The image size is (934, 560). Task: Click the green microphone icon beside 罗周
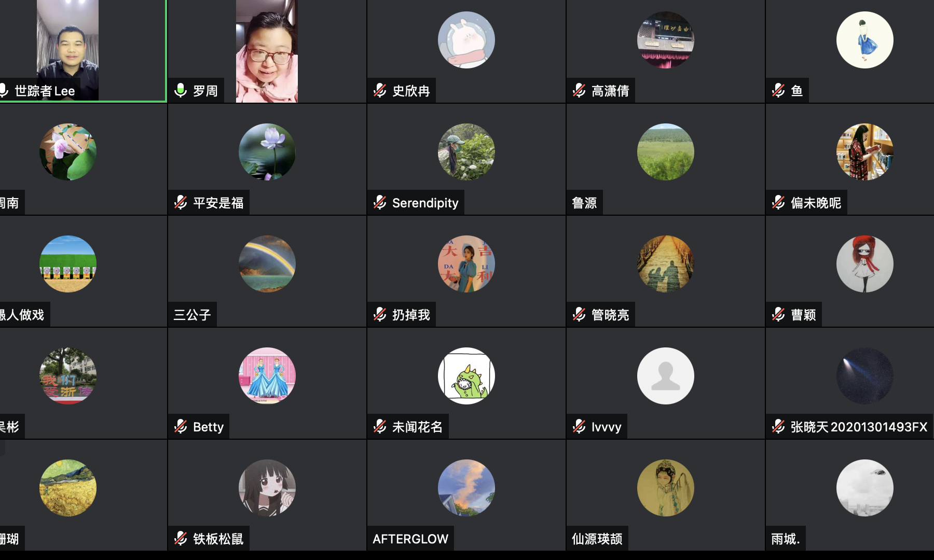[181, 91]
